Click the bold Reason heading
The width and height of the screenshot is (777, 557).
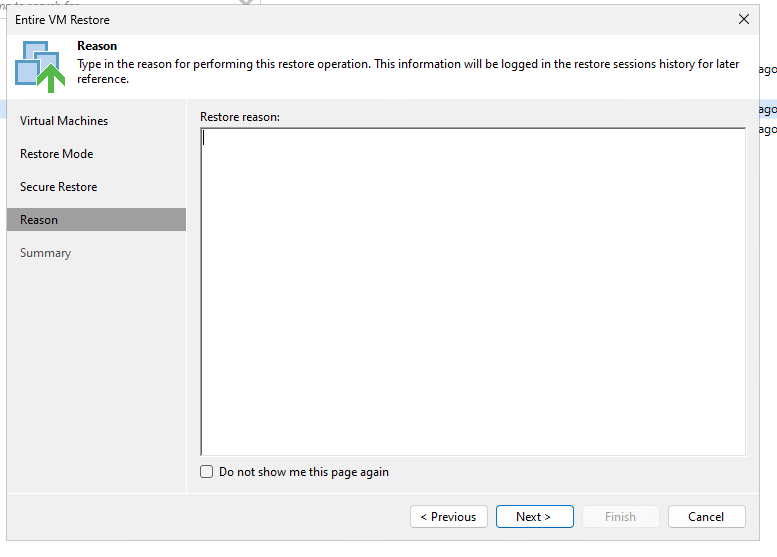click(x=97, y=46)
